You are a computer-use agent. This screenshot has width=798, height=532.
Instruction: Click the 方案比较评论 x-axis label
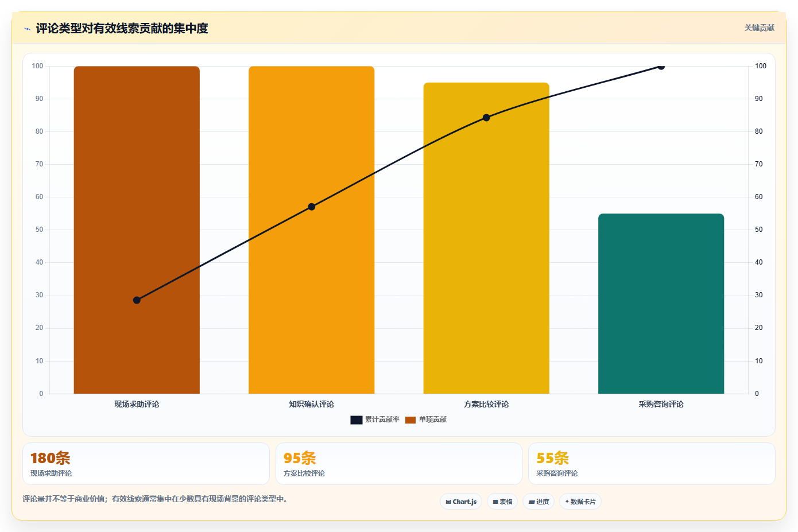[486, 404]
